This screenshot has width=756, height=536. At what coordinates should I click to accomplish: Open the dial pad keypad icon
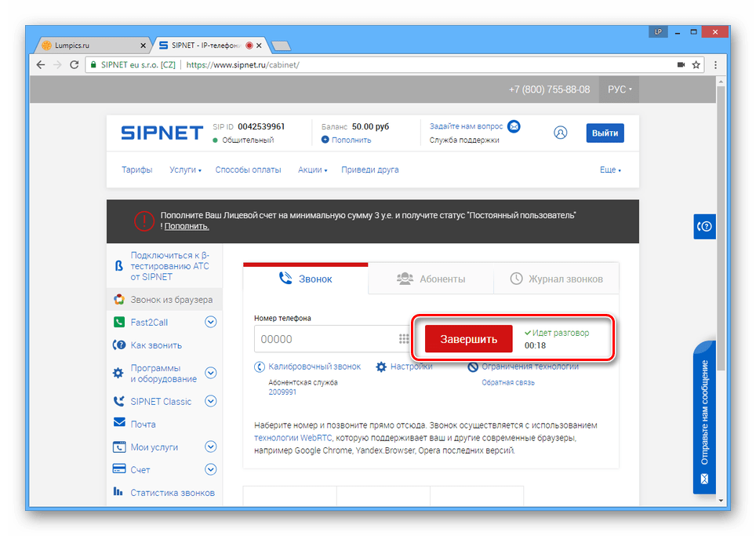[404, 339]
